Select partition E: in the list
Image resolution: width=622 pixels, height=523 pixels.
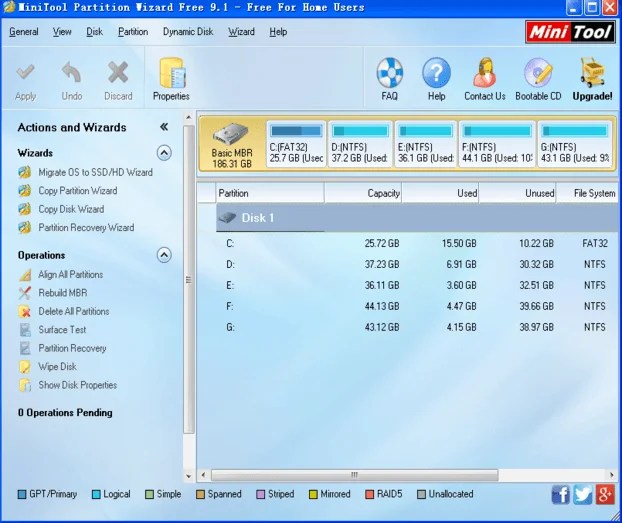pyautogui.click(x=419, y=285)
